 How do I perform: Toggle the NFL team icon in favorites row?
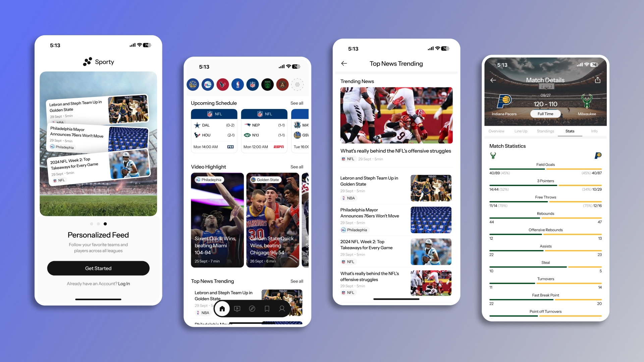pos(254,84)
